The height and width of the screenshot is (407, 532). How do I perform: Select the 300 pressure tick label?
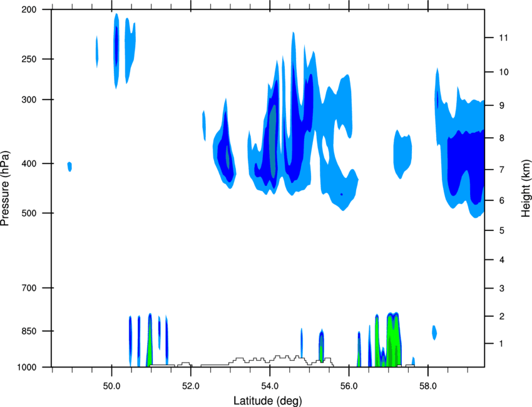coord(29,100)
